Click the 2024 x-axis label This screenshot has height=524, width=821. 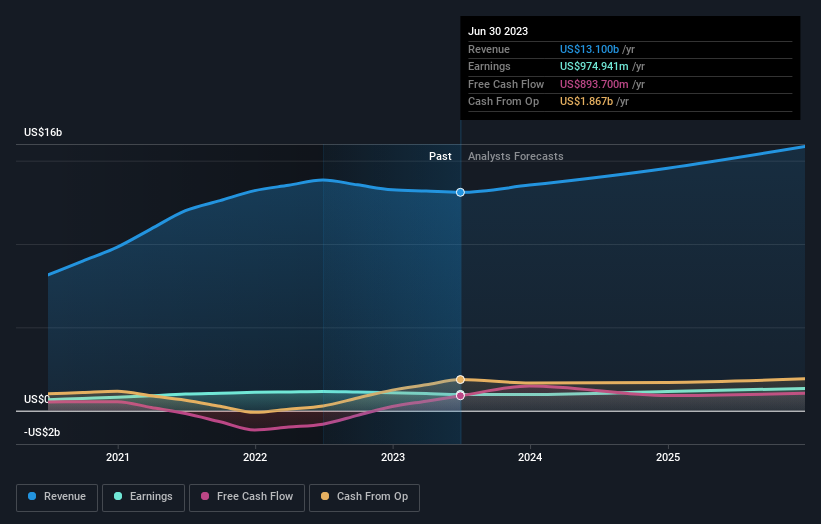click(530, 457)
